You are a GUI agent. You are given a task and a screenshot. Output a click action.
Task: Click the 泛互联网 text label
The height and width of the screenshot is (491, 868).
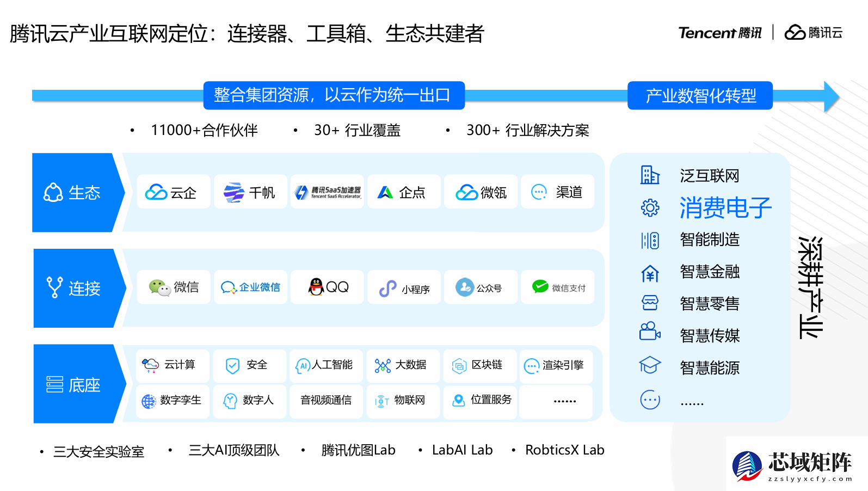click(x=710, y=176)
